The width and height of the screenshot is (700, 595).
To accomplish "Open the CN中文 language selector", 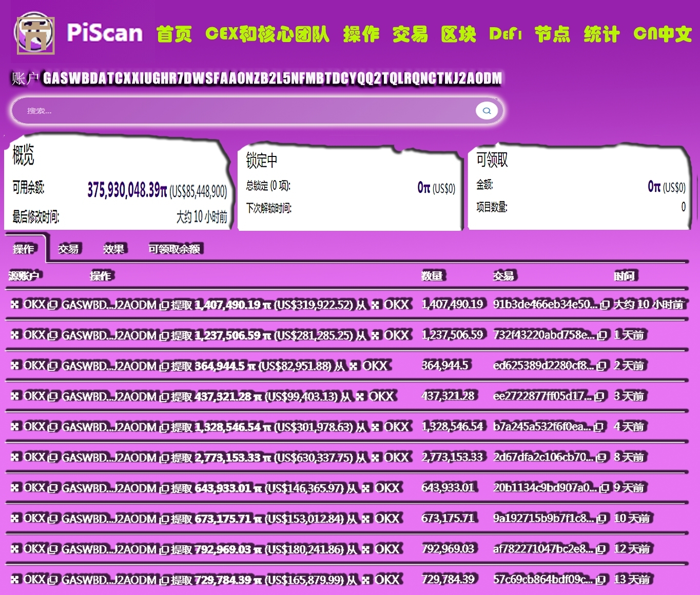I will point(662,34).
